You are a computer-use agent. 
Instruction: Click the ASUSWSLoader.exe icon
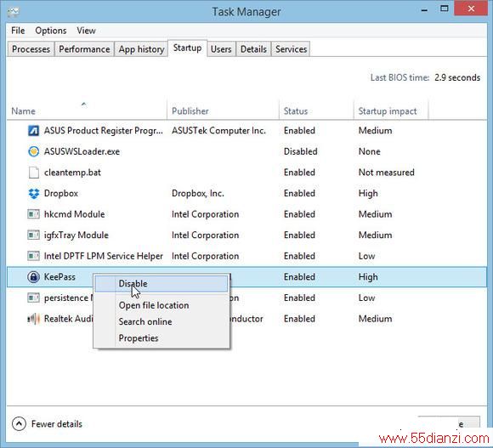pos(34,151)
